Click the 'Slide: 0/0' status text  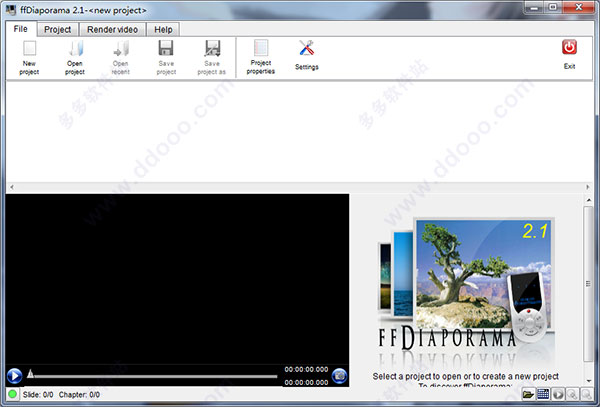tap(38, 394)
